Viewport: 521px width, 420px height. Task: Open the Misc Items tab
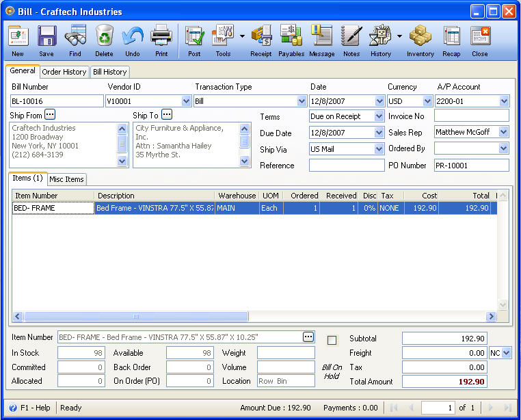[66, 179]
